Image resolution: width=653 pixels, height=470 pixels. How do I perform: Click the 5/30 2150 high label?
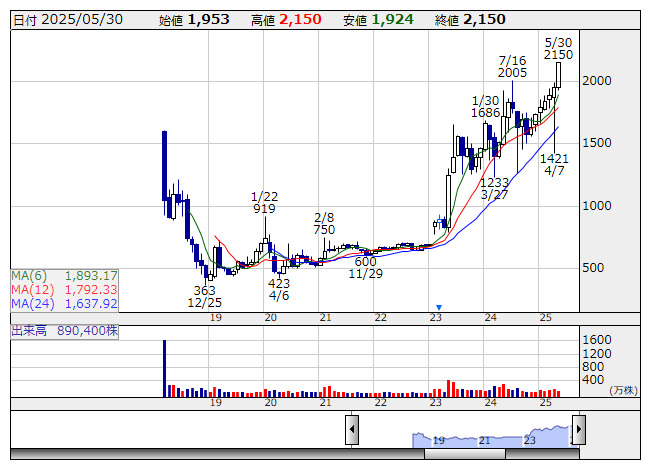558,49
